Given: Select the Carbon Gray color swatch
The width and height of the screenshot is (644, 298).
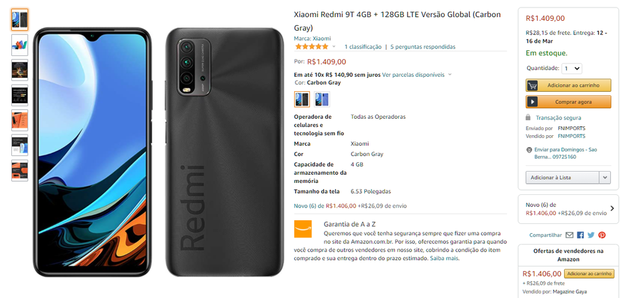Looking at the screenshot, I should coord(302,99).
